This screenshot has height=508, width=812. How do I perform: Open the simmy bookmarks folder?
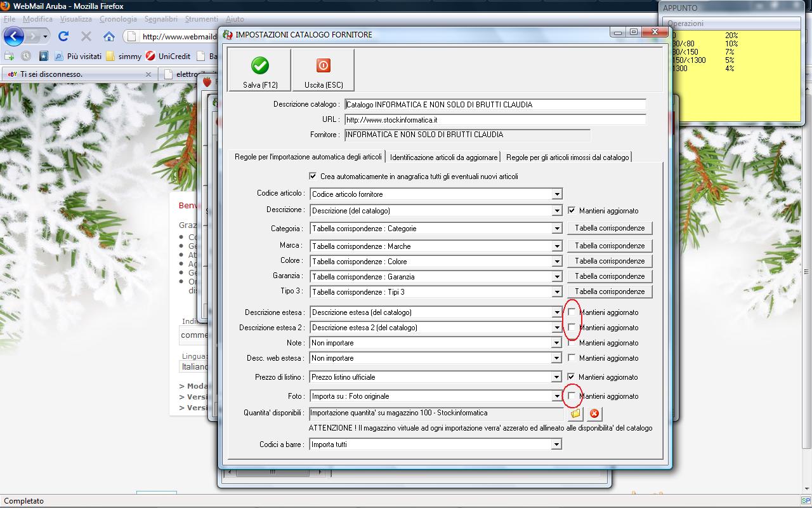click(124, 56)
